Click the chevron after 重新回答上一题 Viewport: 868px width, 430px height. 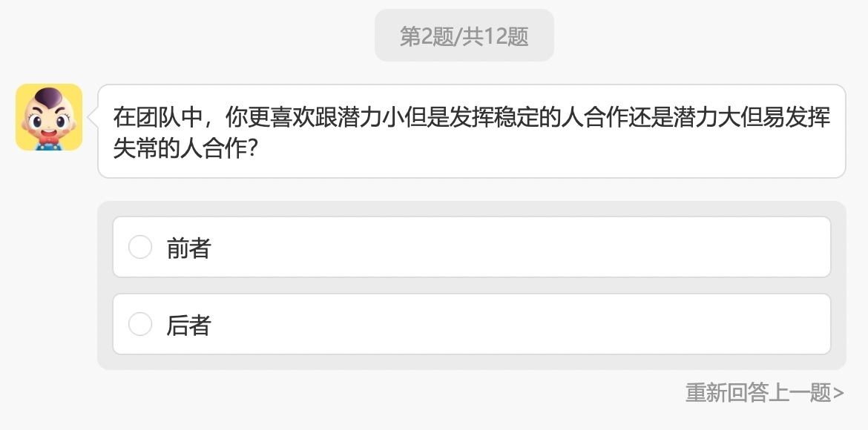point(839,391)
